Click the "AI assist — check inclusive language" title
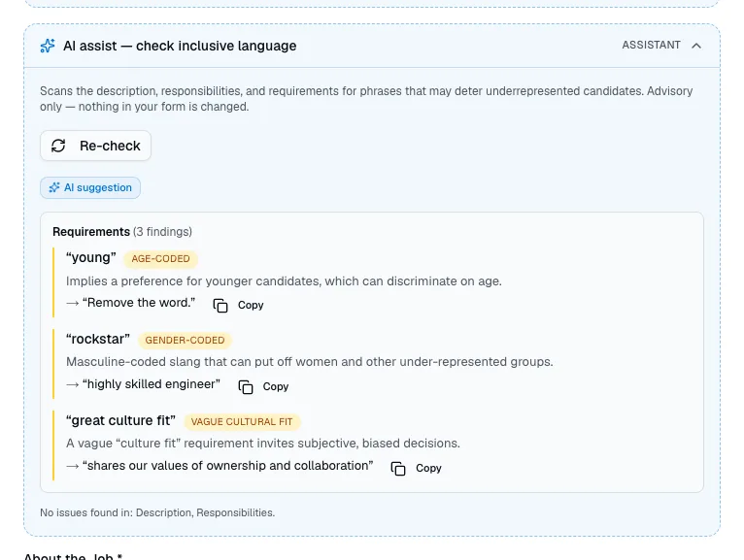This screenshot has height=560, width=744. 180,46
